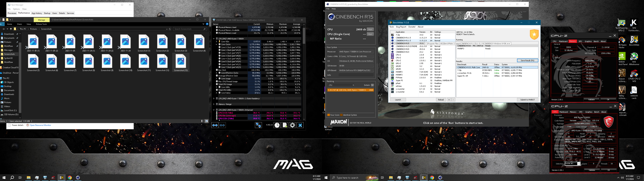Click HWiNFO log file icon
The width and height of the screenshot is (644, 181).
(x=285, y=125)
